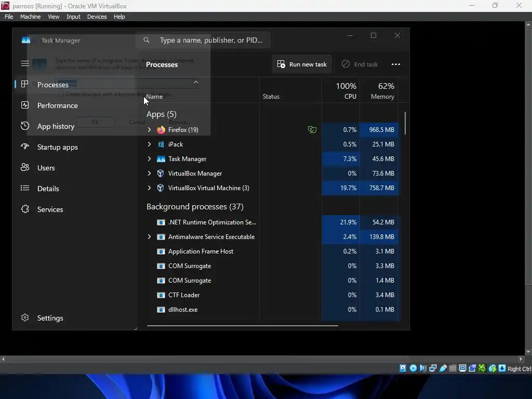Open the Task Manager hamburger navigation menu
The width and height of the screenshot is (532, 399).
coord(25,63)
